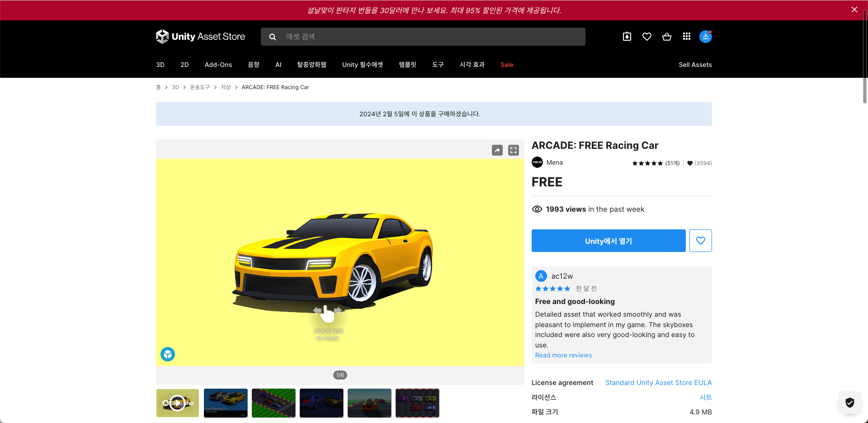Open the Sale menu item

point(507,65)
